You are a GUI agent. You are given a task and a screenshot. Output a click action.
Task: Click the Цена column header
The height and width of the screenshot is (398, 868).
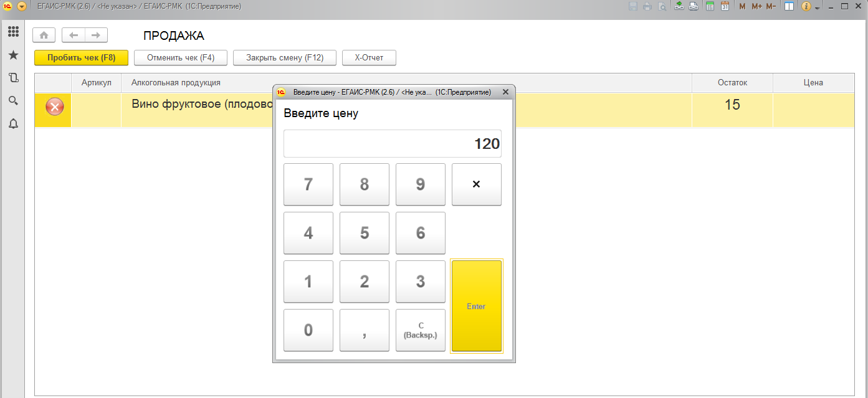pos(813,83)
